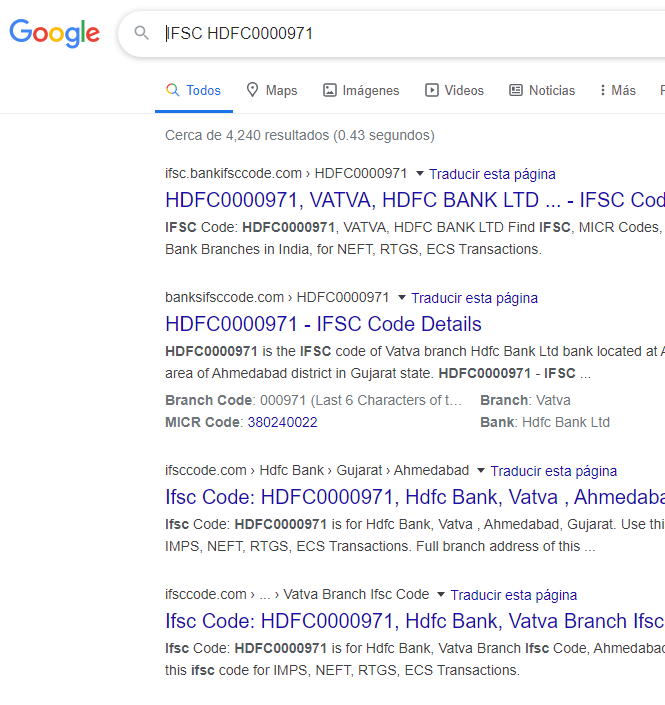The height and width of the screenshot is (705, 665).
Task: Click the Branch Code: 000971 detail
Action: [313, 400]
